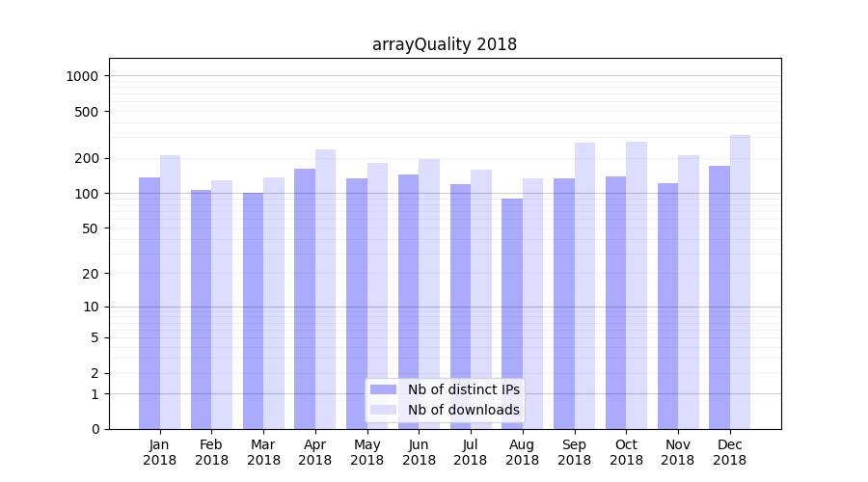868x482 pixels.
Task: Click the Mar 2018 distinct IPs bar
Action: (253, 310)
